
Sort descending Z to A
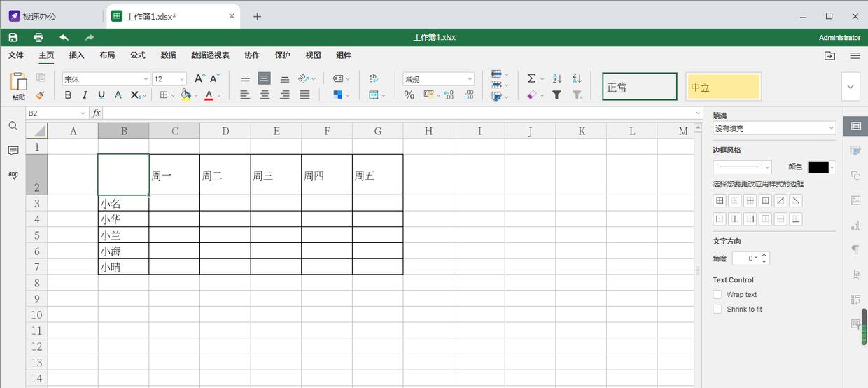point(577,78)
